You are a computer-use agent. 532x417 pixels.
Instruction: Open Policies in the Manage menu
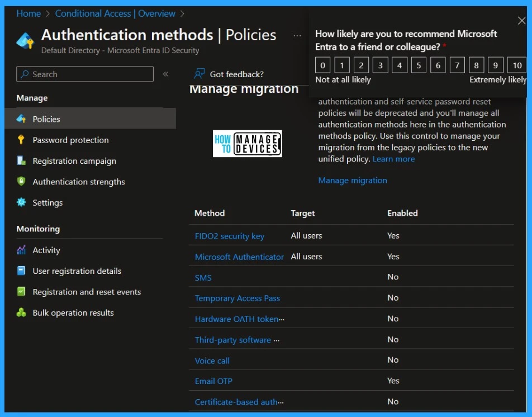coord(91,119)
